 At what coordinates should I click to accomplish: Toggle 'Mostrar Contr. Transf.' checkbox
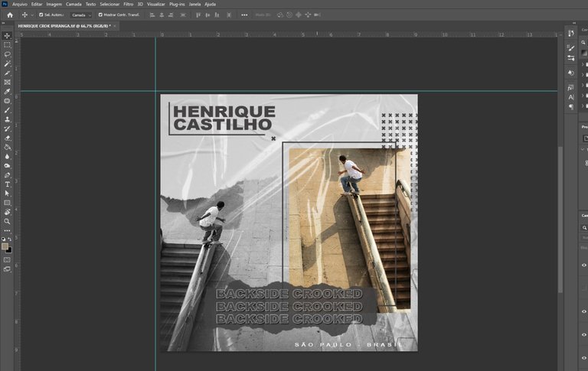pos(100,15)
